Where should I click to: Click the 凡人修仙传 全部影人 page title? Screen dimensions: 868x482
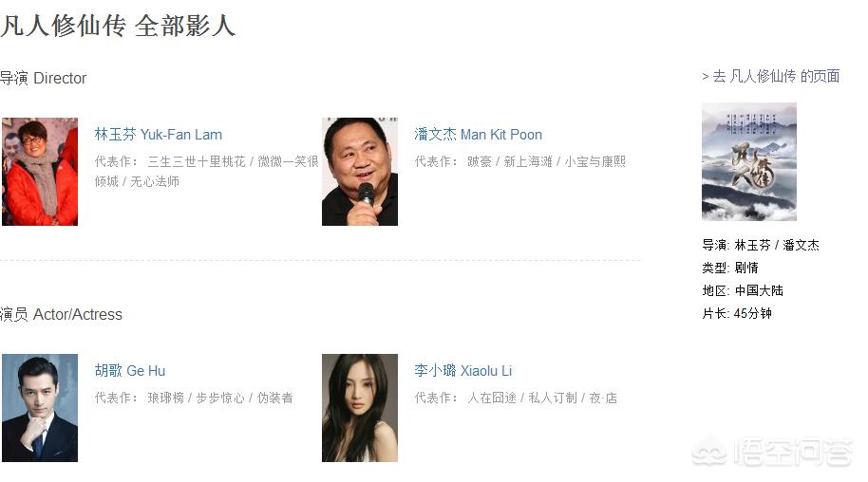pyautogui.click(x=118, y=26)
